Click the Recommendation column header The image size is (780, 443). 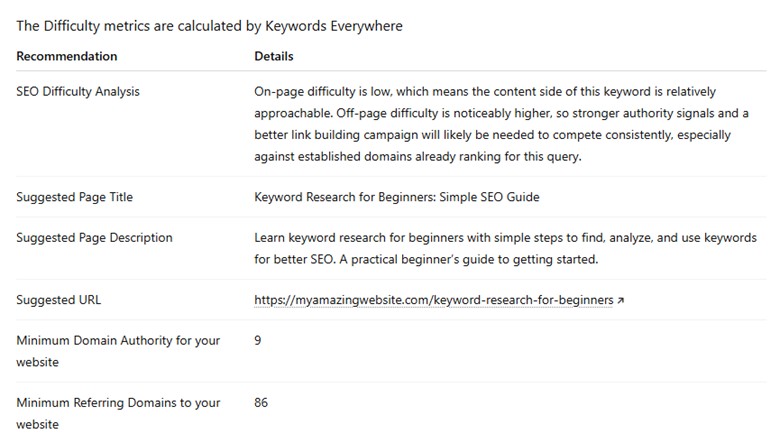click(x=67, y=56)
